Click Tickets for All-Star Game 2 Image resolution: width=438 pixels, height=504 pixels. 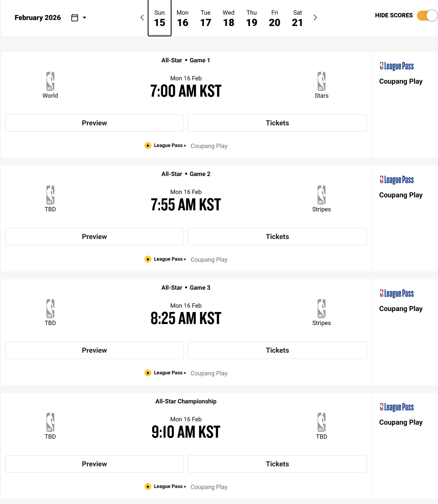pyautogui.click(x=277, y=237)
